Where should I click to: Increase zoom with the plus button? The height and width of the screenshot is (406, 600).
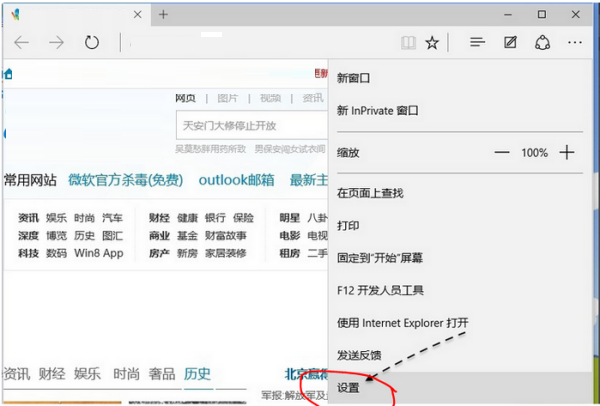(x=567, y=152)
